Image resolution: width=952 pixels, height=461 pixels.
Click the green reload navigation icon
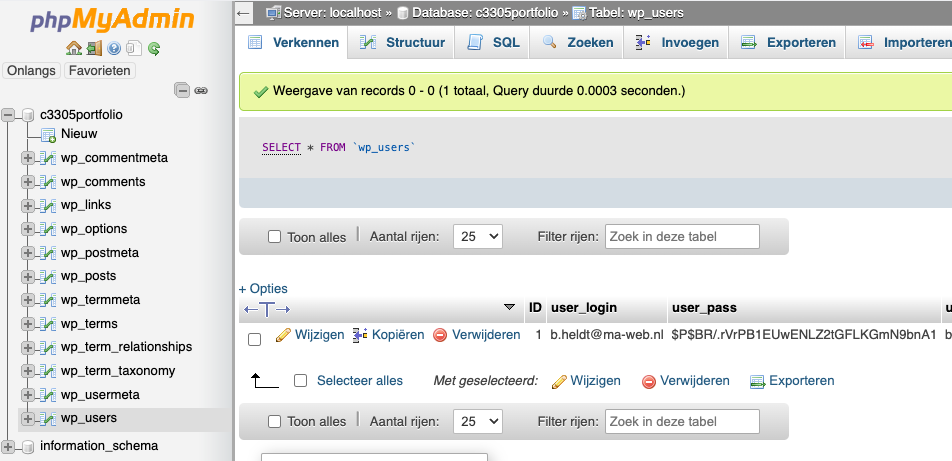pyautogui.click(x=154, y=48)
